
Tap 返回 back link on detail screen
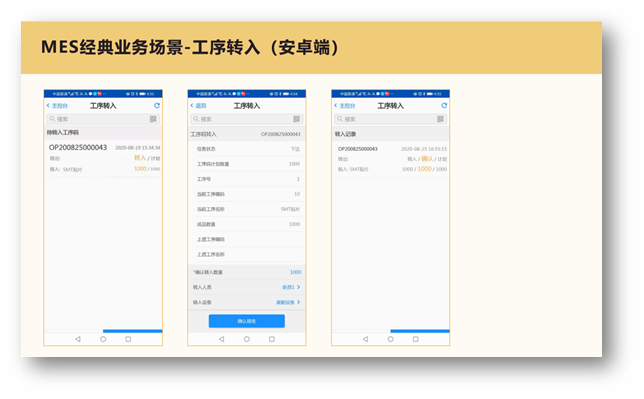tap(198, 106)
